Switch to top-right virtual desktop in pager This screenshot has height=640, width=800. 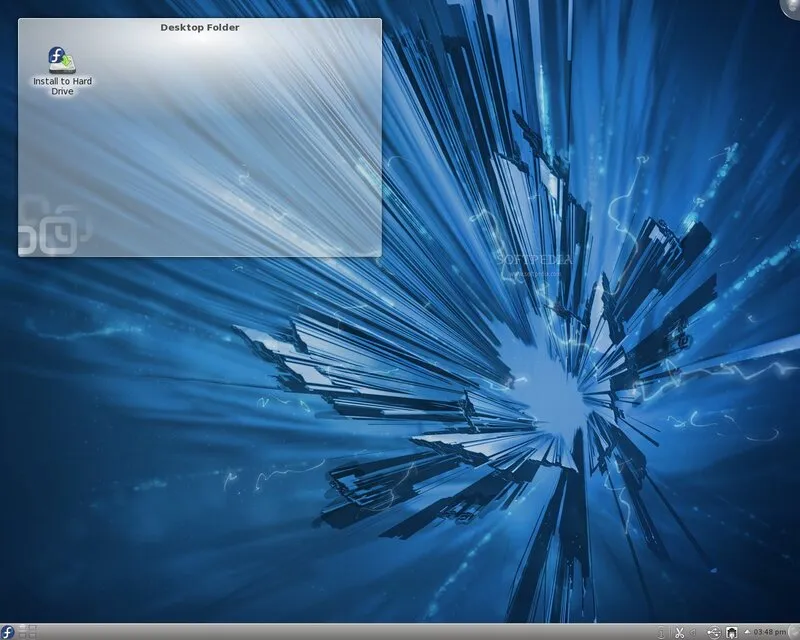click(32, 628)
